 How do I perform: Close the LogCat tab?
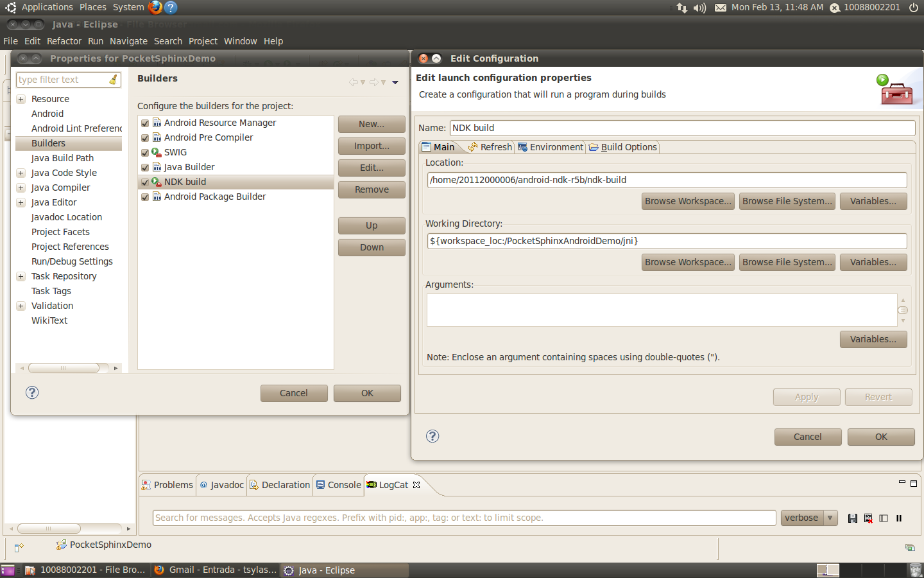pos(416,485)
